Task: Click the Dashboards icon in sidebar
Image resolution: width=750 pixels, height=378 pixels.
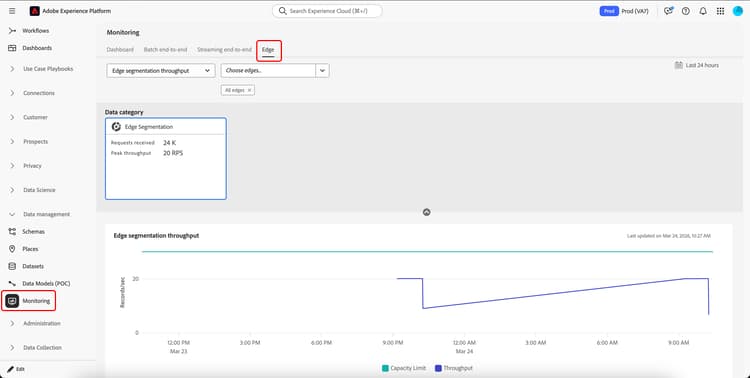Action: pyautogui.click(x=12, y=48)
